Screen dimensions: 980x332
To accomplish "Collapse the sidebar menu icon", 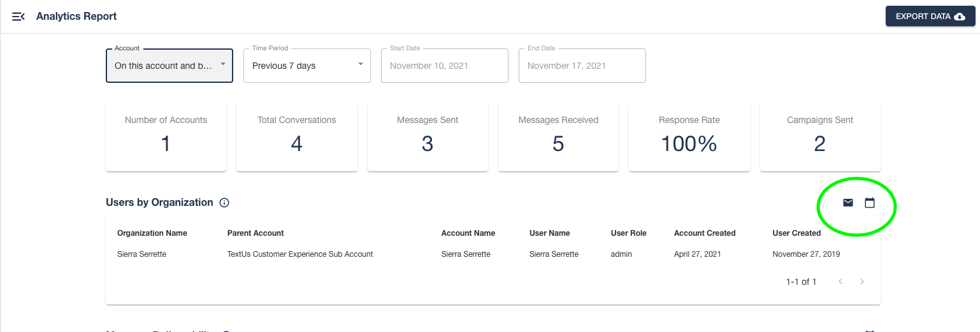I will point(18,17).
